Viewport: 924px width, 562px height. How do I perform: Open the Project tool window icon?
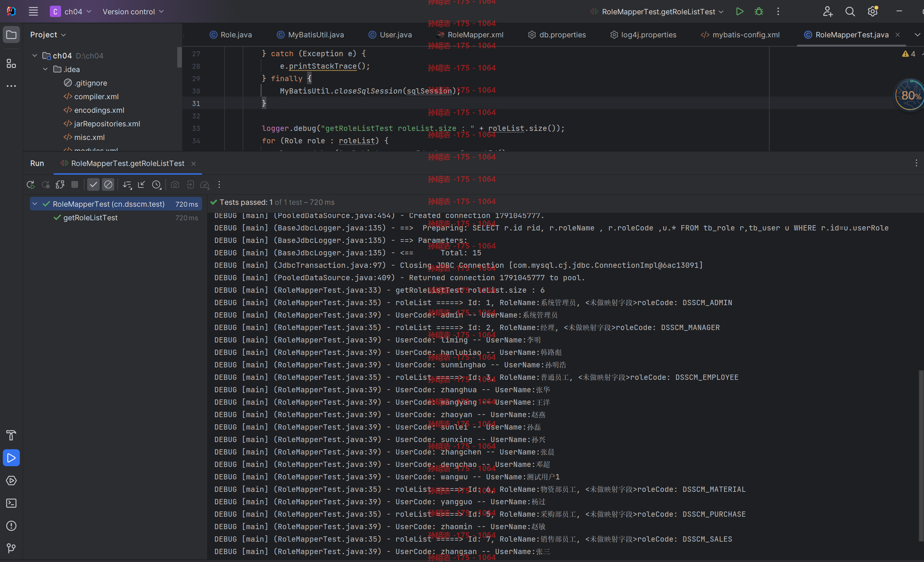[11, 35]
